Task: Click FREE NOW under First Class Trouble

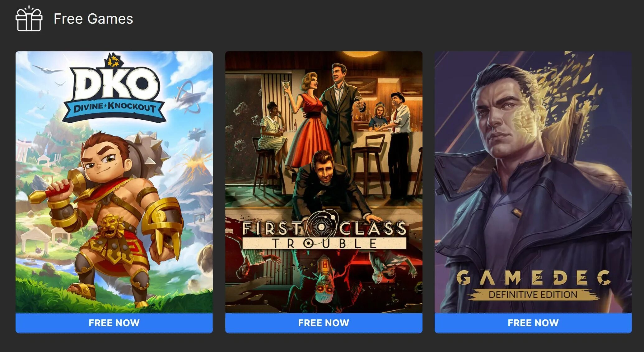Action: [324, 323]
